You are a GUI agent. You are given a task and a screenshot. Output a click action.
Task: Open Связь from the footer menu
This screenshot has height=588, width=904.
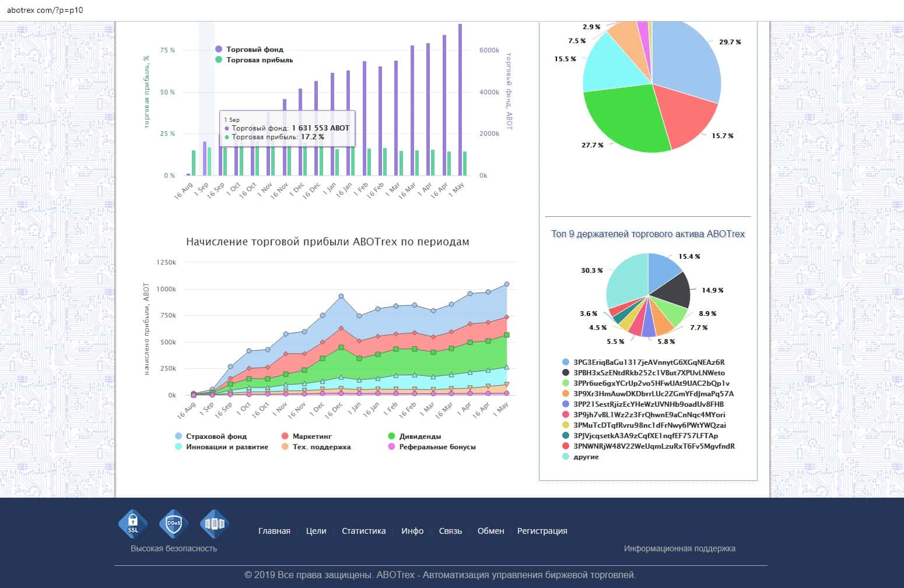click(450, 531)
